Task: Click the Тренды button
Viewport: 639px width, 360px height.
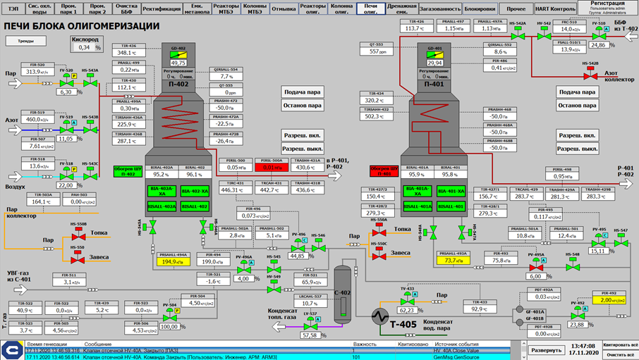Action: 26,41
